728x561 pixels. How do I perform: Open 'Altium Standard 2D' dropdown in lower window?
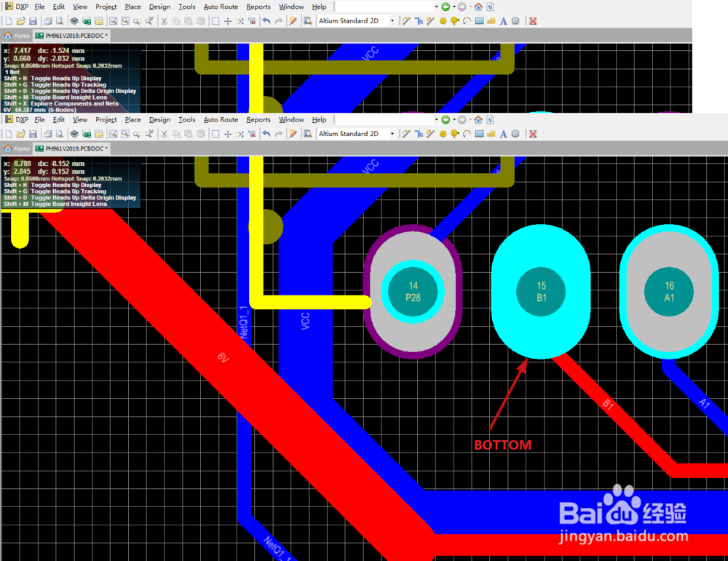tap(392, 134)
